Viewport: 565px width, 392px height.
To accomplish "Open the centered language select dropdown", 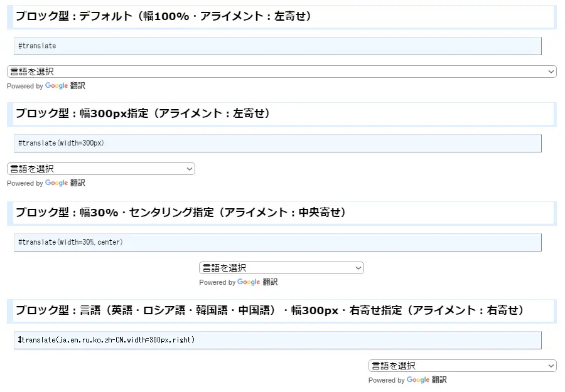I will pos(281,268).
